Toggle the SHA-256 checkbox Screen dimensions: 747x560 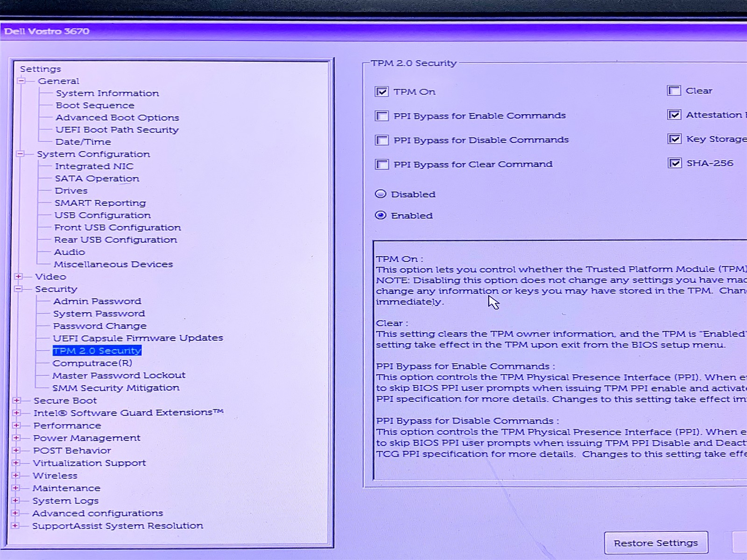coord(674,163)
